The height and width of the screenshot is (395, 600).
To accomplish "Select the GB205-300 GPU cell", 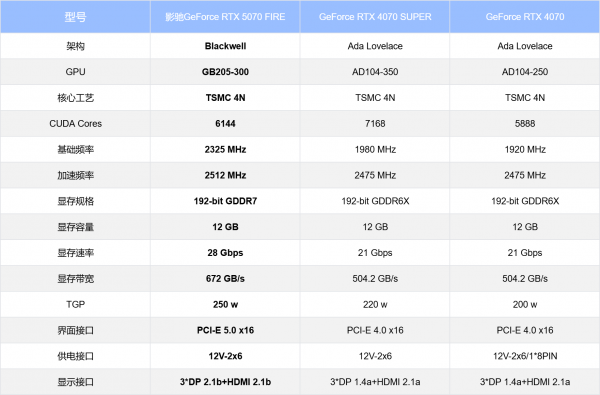I will click(225, 72).
